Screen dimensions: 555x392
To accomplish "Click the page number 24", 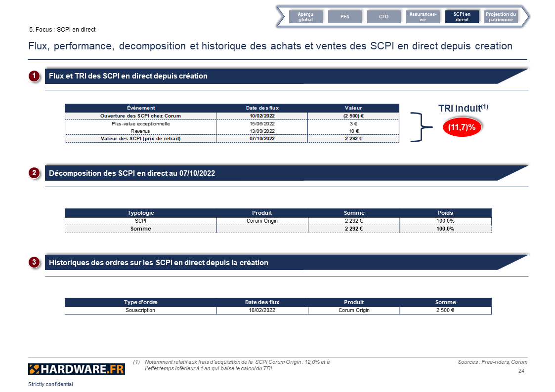I will click(521, 371).
